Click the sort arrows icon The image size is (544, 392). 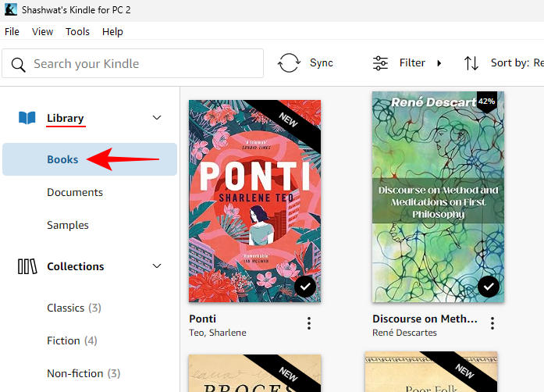pos(471,63)
